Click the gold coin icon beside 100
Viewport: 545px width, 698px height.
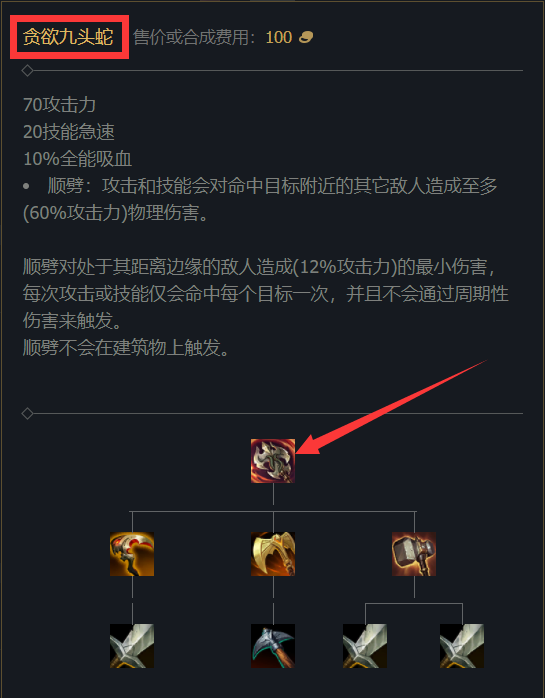(x=306, y=37)
